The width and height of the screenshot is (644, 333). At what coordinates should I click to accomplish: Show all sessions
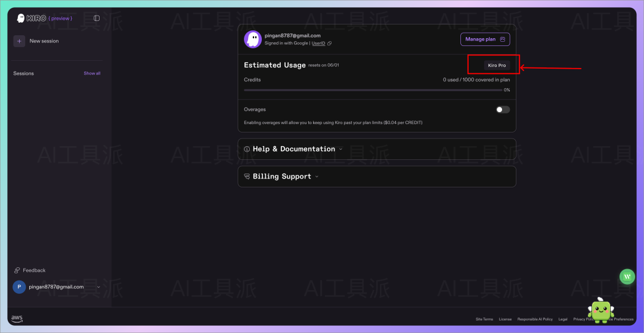92,73
